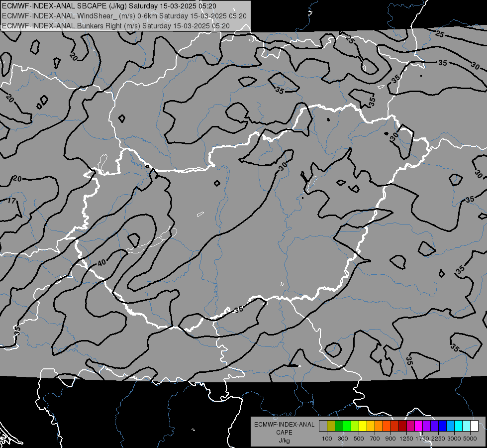Click the orange swatch right of the 700 tick
Viewport: 487px width, 448px height.
(379, 426)
